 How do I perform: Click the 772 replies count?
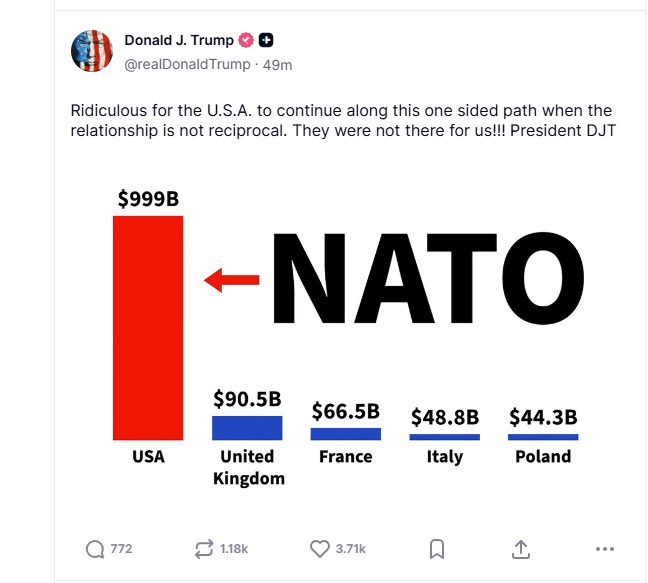click(121, 549)
